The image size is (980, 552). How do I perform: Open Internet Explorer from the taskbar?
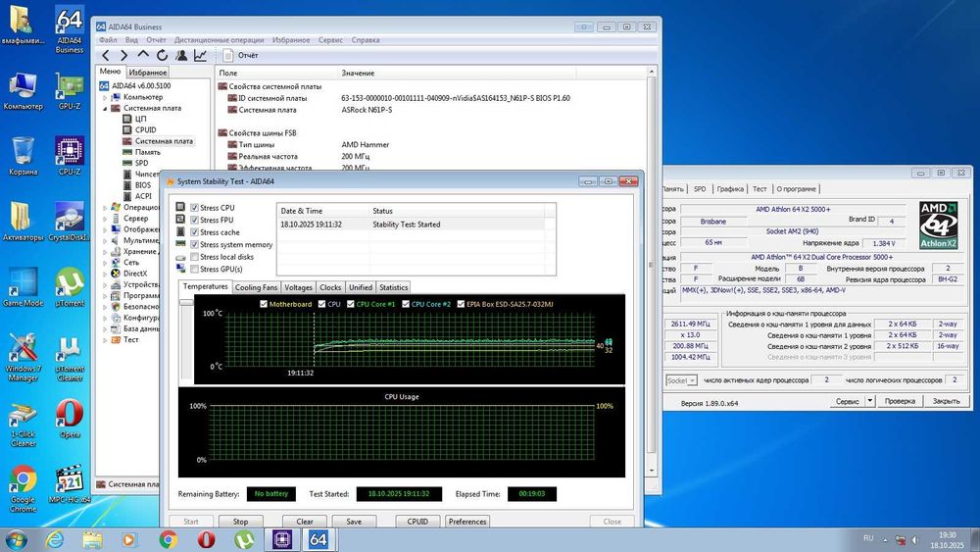pos(55,539)
